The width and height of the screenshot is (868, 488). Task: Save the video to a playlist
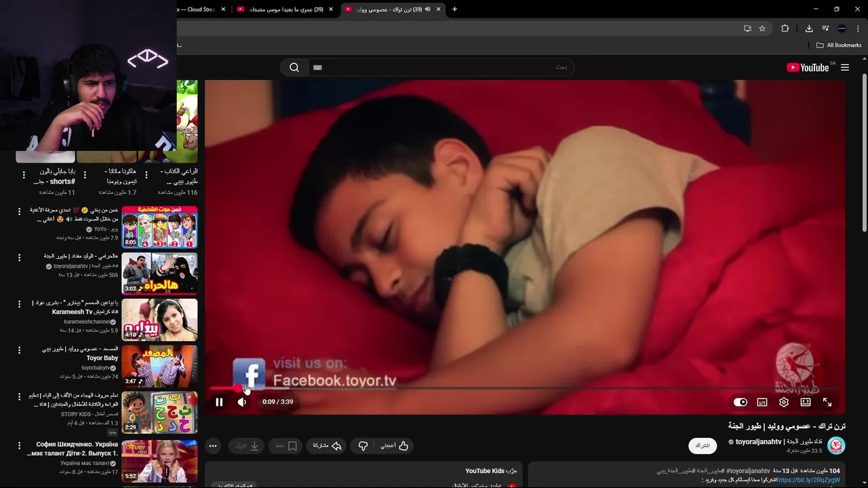pyautogui.click(x=285, y=445)
